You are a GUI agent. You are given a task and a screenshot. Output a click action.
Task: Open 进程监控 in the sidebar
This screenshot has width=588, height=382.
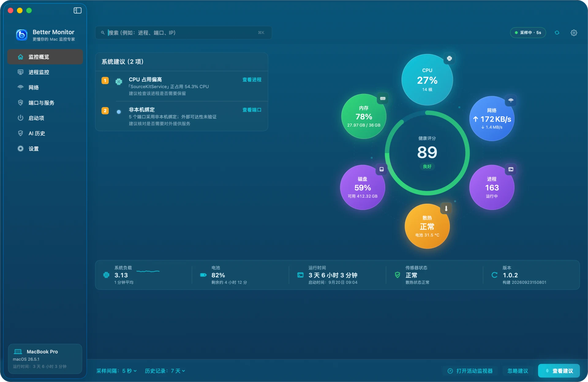[x=45, y=72]
